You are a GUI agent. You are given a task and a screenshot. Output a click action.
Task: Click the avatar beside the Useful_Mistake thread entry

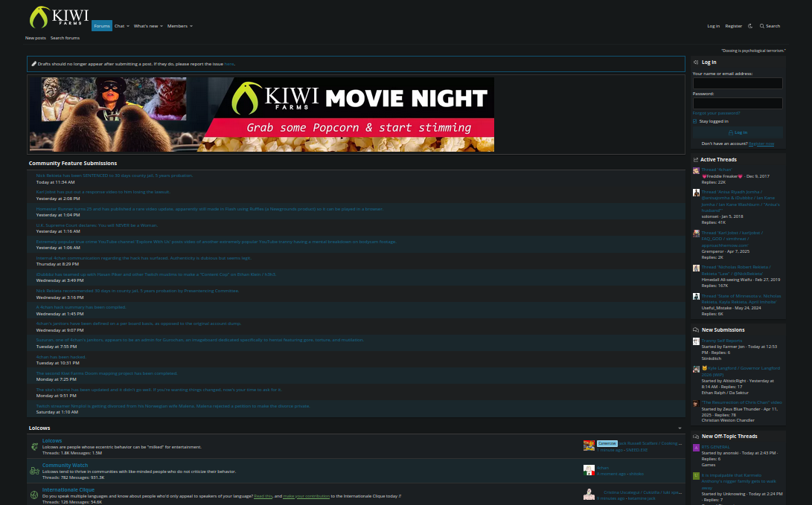coord(696,297)
